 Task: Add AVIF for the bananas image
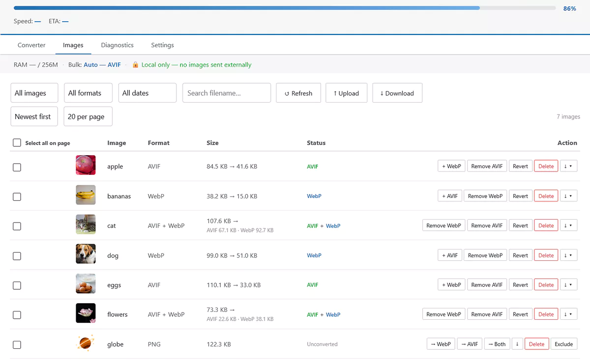(x=450, y=196)
